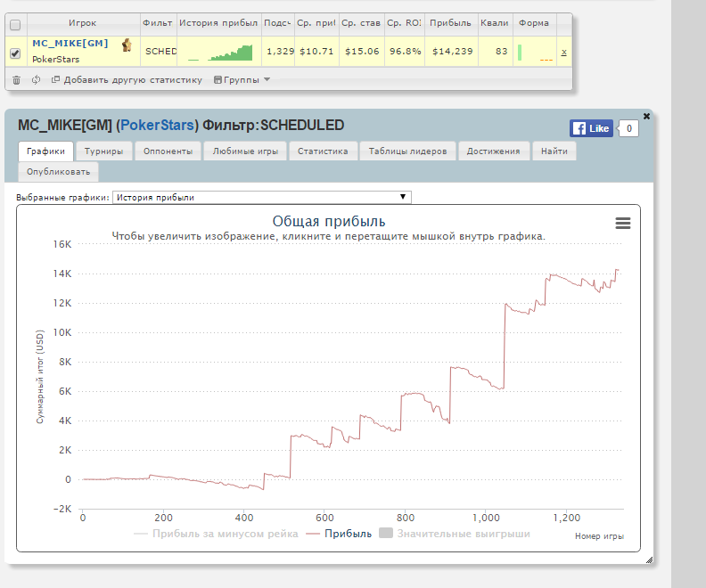Switch to the Достижения tab

494,151
